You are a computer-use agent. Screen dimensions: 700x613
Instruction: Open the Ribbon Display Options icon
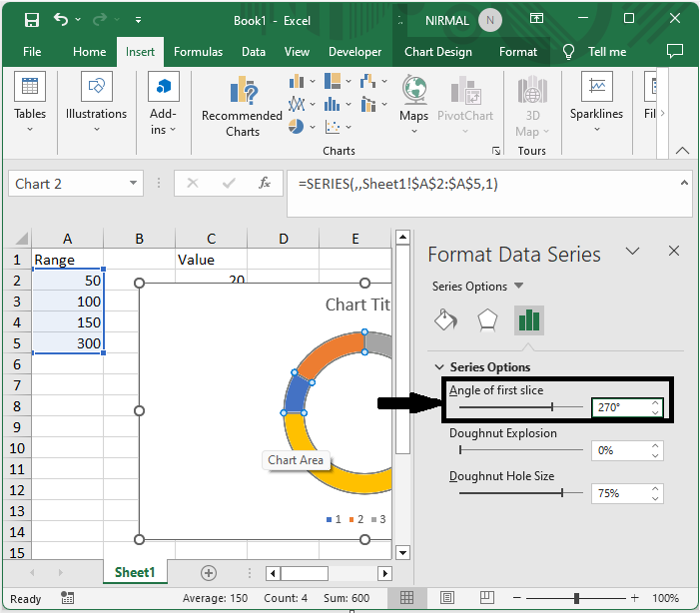pyautogui.click(x=536, y=18)
